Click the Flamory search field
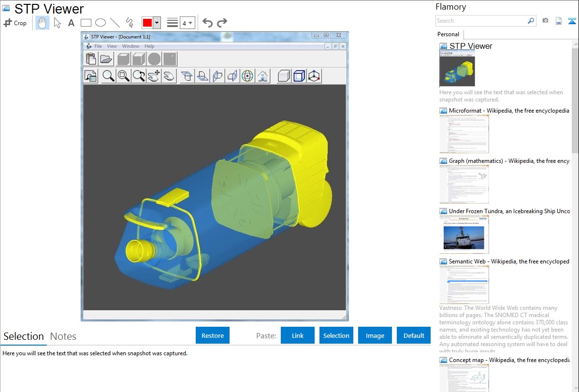Screen dimensions: 579x392 tap(481, 21)
